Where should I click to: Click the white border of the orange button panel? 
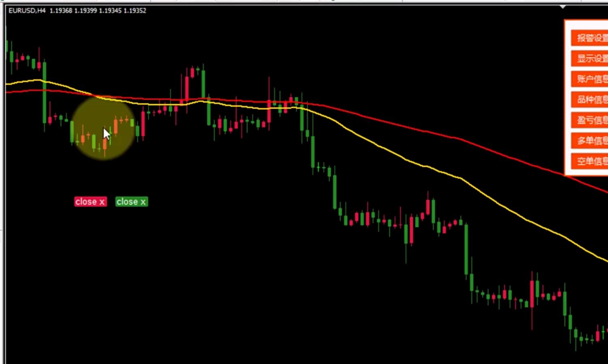pyautogui.click(x=566, y=97)
